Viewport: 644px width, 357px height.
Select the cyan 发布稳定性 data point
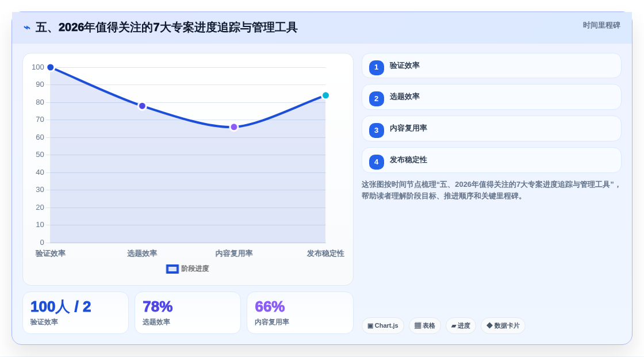325,95
